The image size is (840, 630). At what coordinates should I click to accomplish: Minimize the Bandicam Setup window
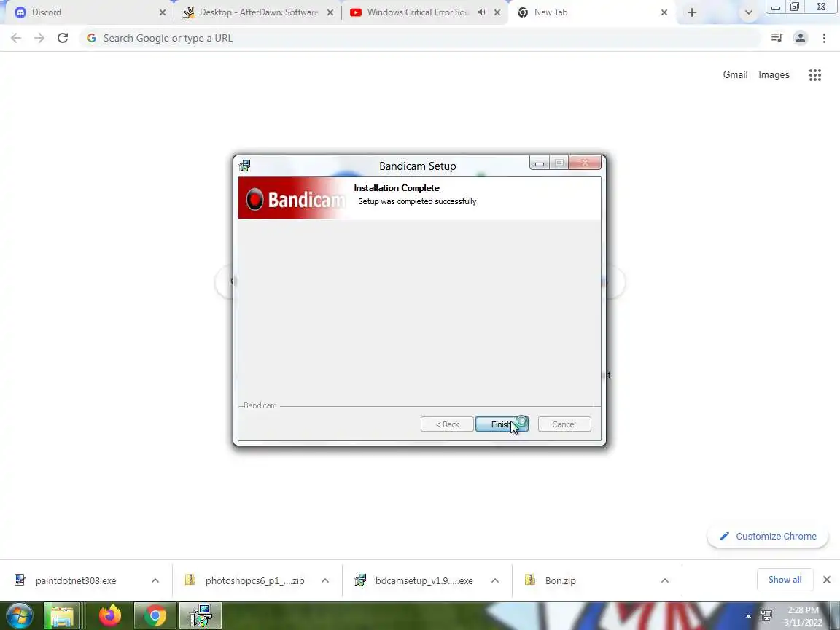[x=540, y=163]
